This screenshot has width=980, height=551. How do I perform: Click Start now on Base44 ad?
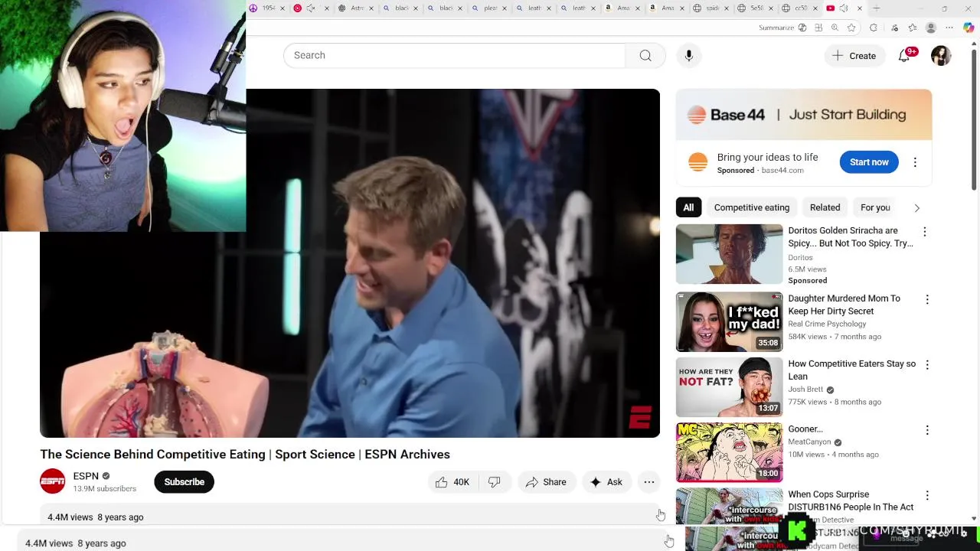click(869, 162)
